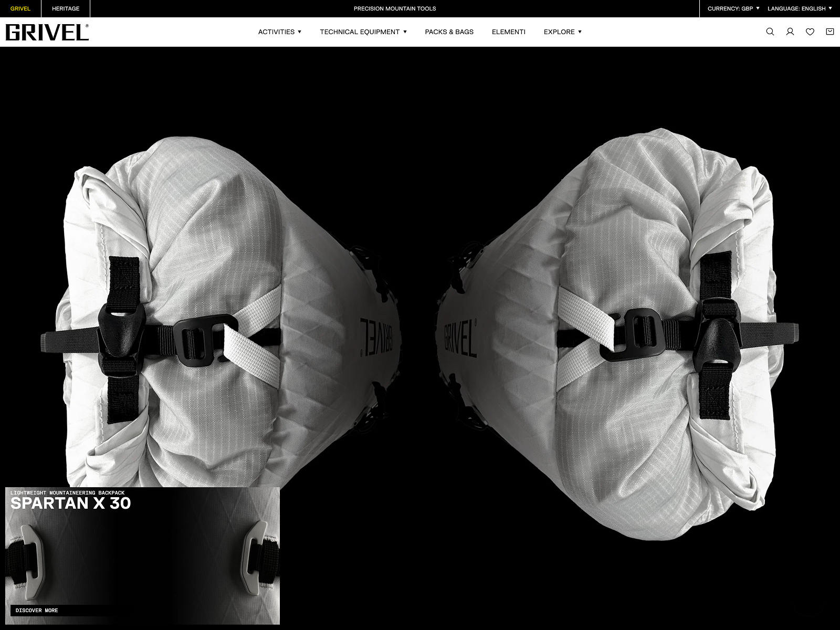The image size is (840, 630).
Task: Open the Currency GBP selector
Action: pyautogui.click(x=733, y=8)
